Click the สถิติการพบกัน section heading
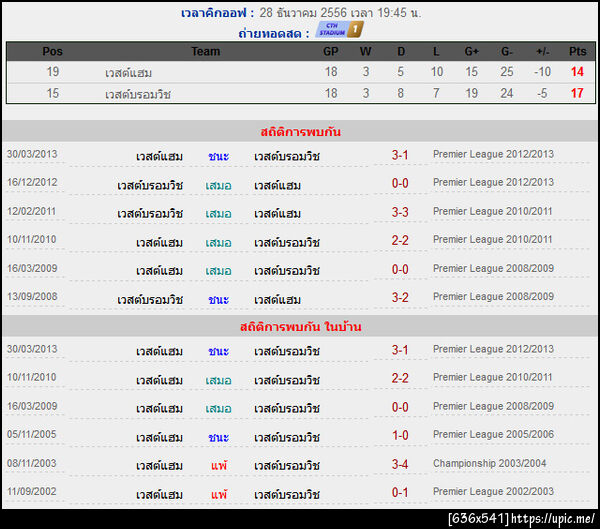The image size is (600, 529). pyautogui.click(x=300, y=132)
